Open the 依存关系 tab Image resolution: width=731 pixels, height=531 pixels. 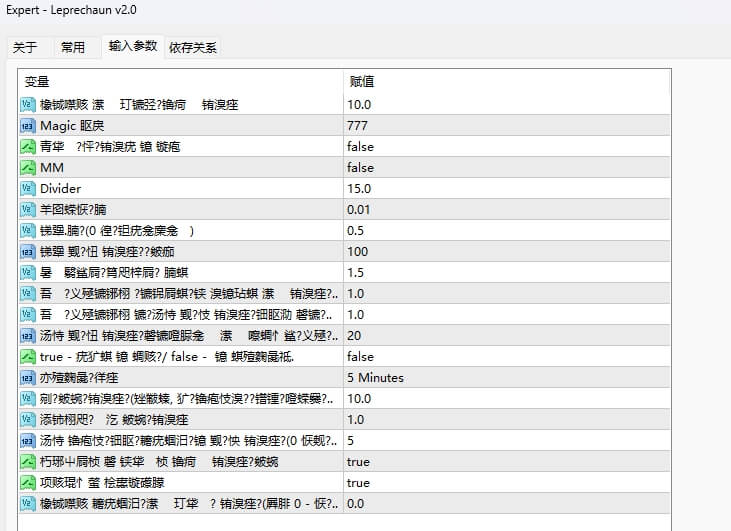pos(193,47)
